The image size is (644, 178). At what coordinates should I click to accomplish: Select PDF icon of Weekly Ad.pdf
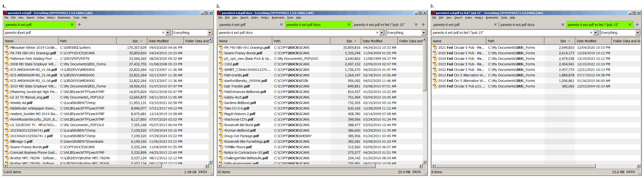[7, 103]
